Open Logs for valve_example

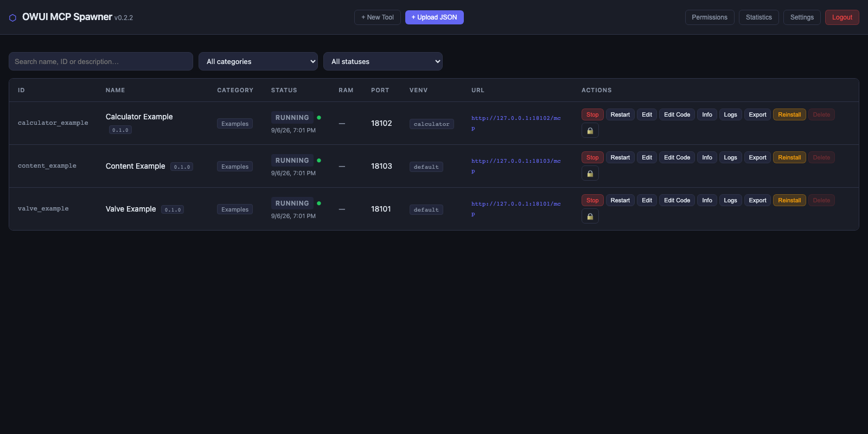pos(731,200)
